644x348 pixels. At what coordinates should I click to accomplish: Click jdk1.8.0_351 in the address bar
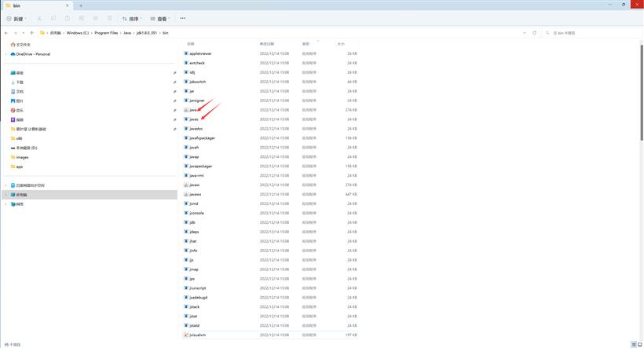coord(147,33)
